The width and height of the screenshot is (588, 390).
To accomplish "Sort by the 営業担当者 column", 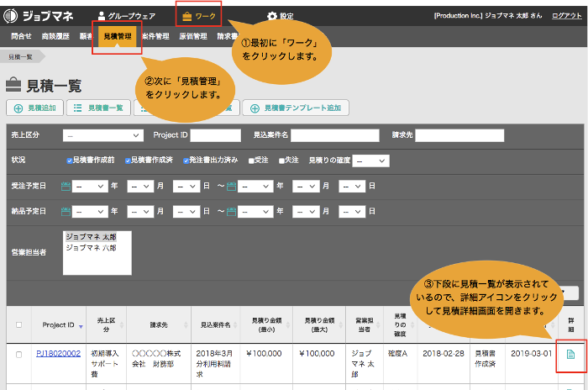I will pyautogui.click(x=365, y=324).
